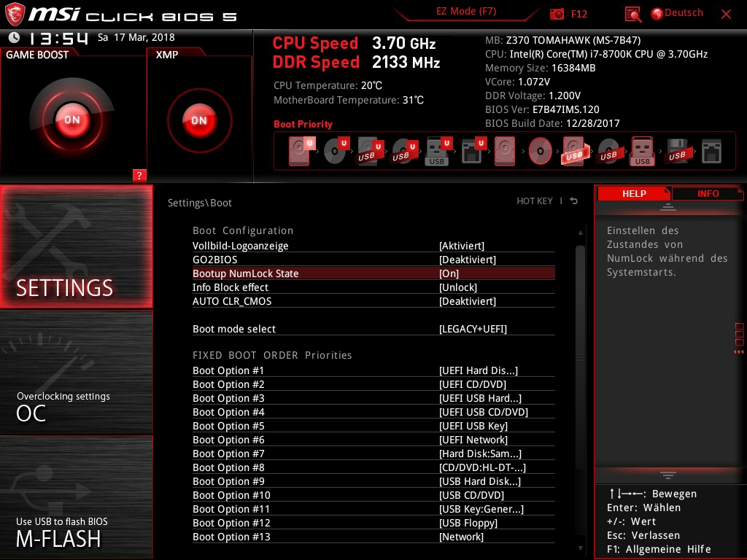Click Boot Option #12 [USB Floppy] value
This screenshot has height=560, width=747.
[x=468, y=523]
